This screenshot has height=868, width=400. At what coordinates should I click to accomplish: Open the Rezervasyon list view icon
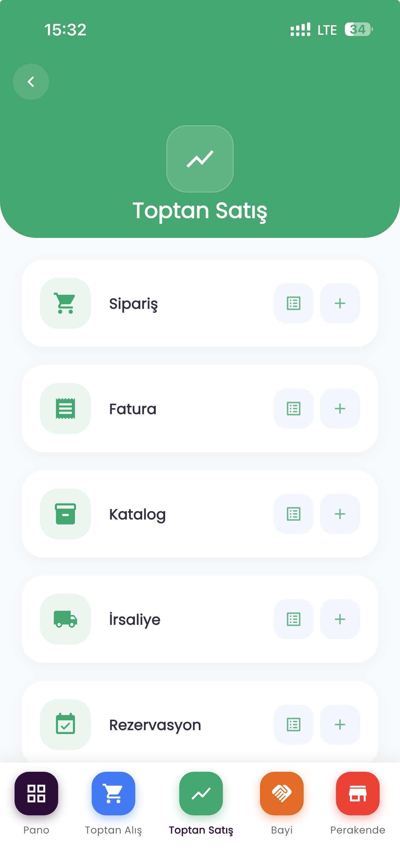pyautogui.click(x=293, y=725)
